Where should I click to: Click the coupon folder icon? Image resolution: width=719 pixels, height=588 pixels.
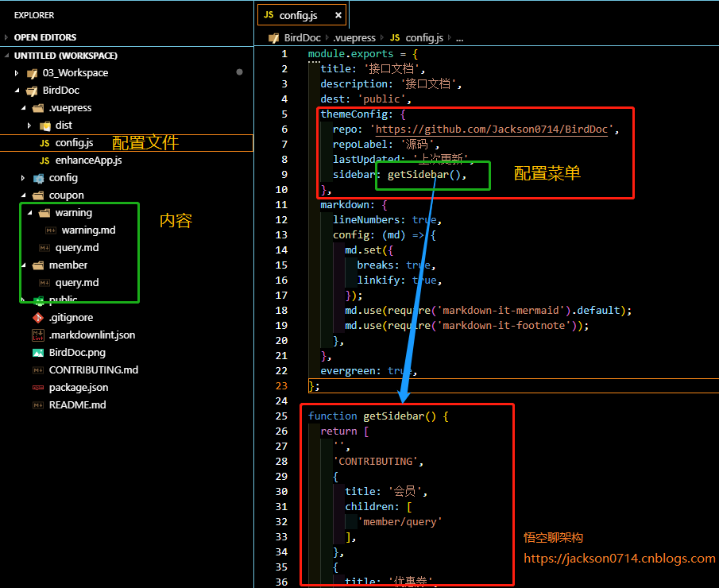(x=38, y=195)
